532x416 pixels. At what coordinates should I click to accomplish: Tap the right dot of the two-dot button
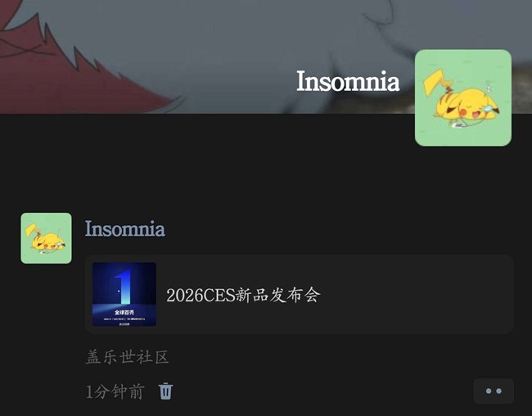point(499,391)
